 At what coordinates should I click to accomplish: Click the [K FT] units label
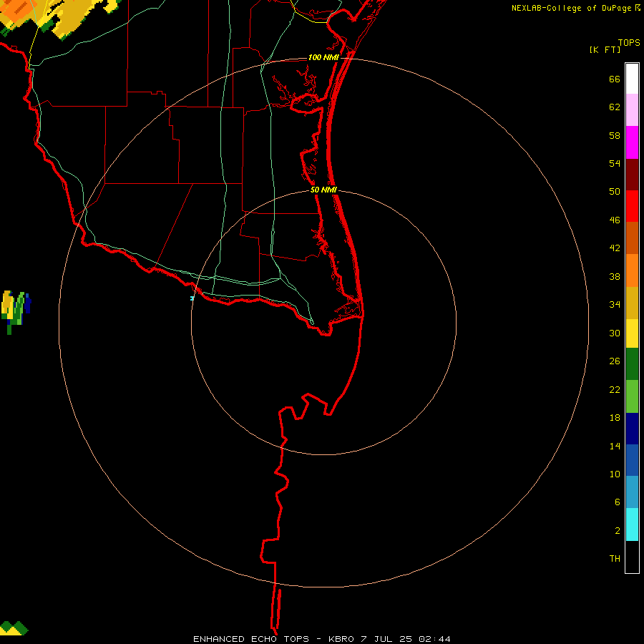click(605, 49)
